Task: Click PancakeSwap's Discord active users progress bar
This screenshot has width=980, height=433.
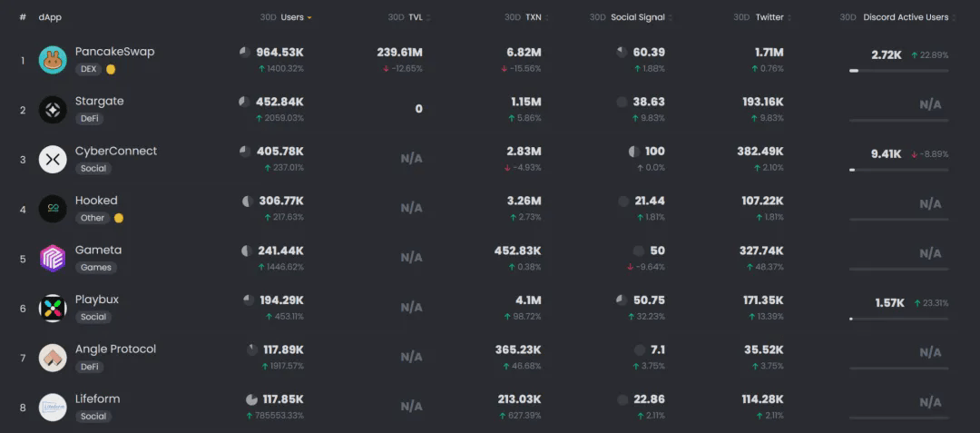Action: click(898, 71)
